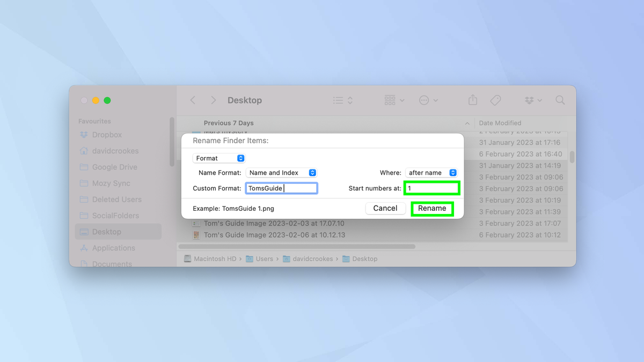
Task: Click the Applications sidebar icon
Action: [x=84, y=248]
